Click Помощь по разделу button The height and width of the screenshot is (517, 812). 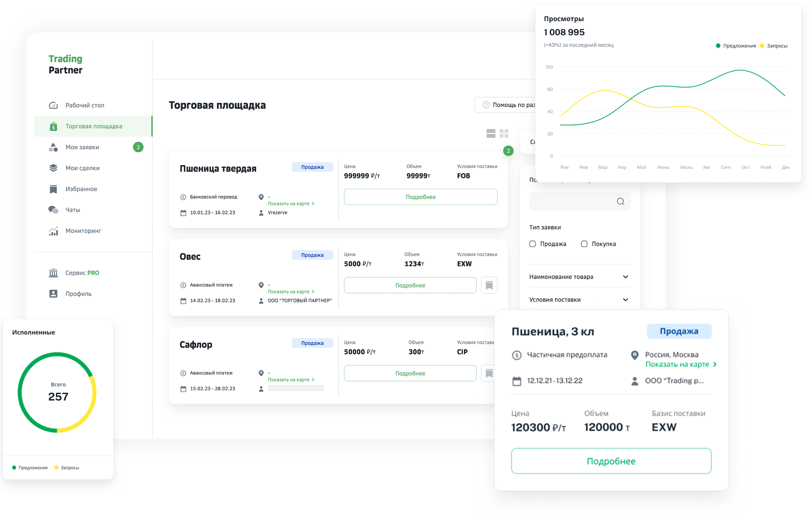[505, 105]
